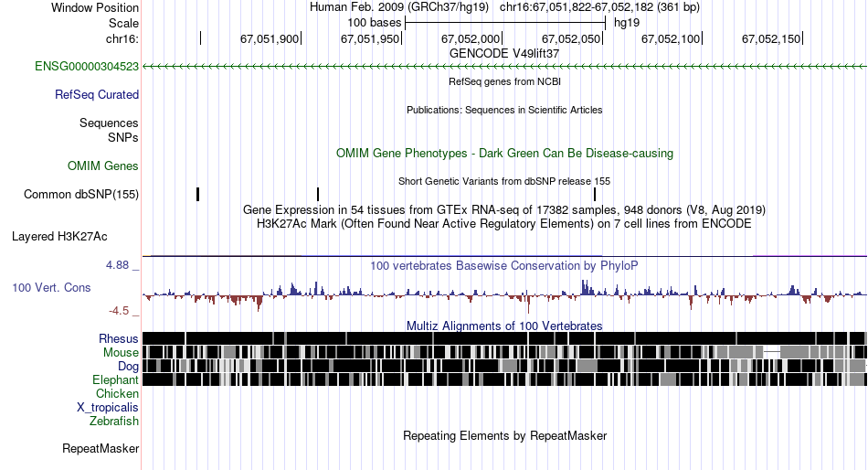Select the Chicken alignment row label
The image size is (868, 470).
[117, 393]
